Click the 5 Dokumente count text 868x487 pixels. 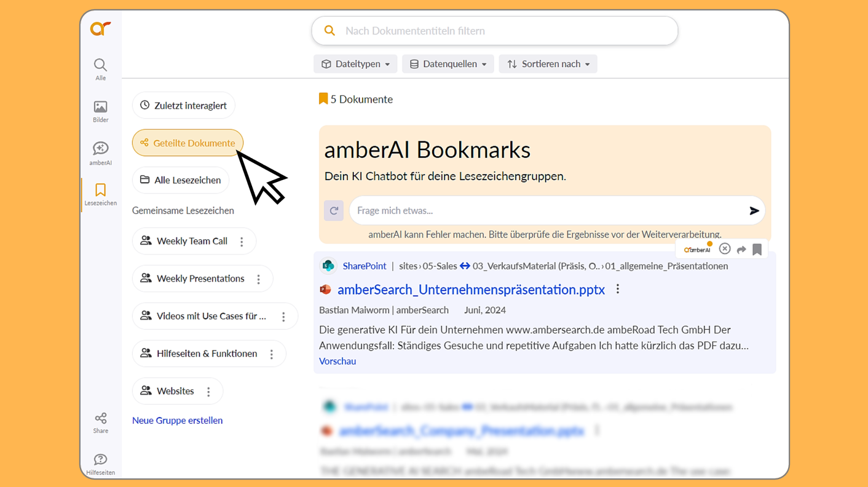(x=361, y=99)
